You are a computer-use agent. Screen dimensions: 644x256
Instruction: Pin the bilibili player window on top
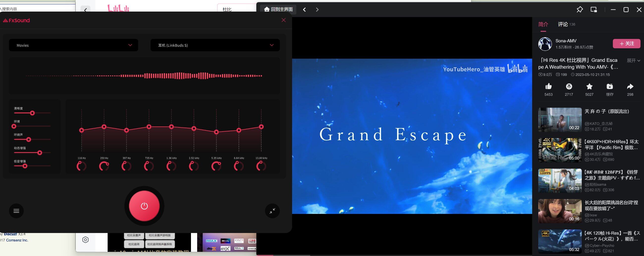580,9
